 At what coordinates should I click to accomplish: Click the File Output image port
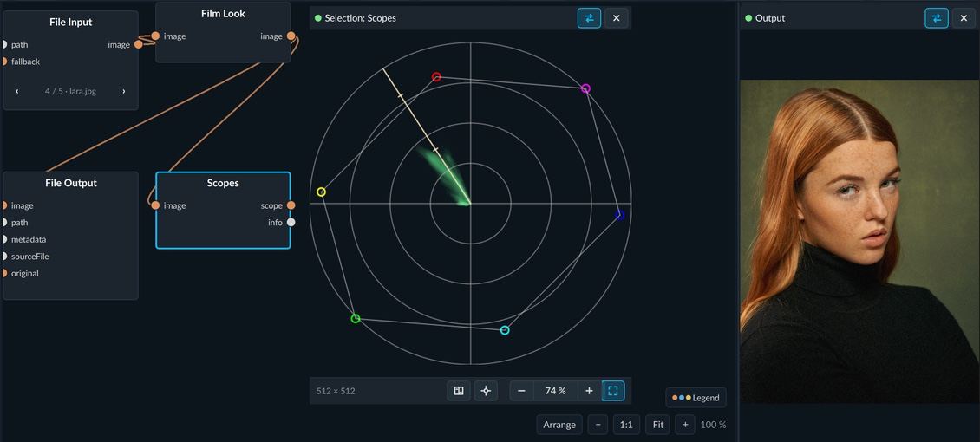tap(3, 205)
